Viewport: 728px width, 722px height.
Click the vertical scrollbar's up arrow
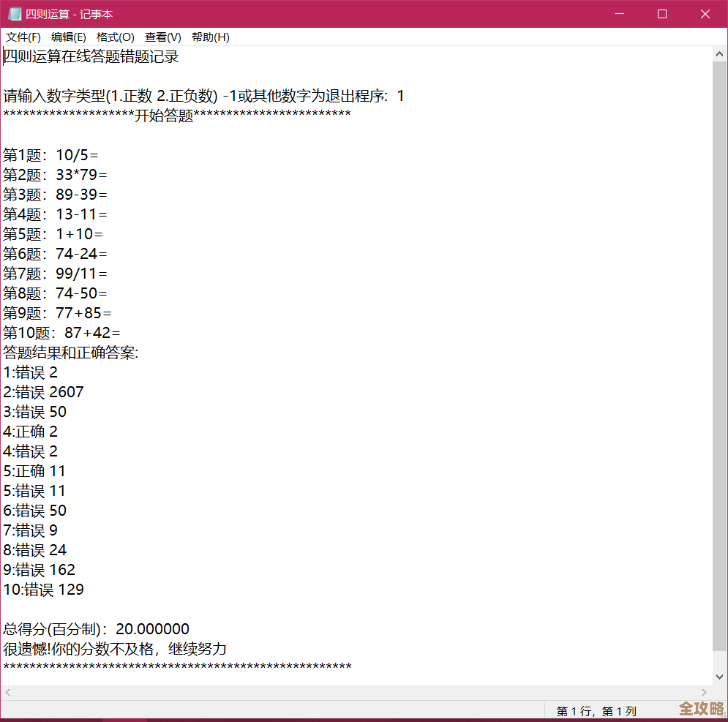[719, 53]
